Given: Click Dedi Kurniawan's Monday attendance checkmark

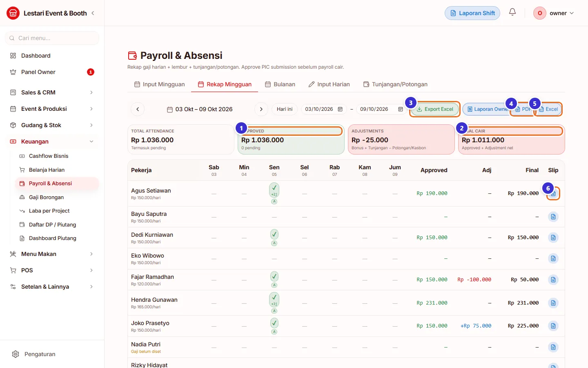Looking at the screenshot, I should (x=274, y=234).
